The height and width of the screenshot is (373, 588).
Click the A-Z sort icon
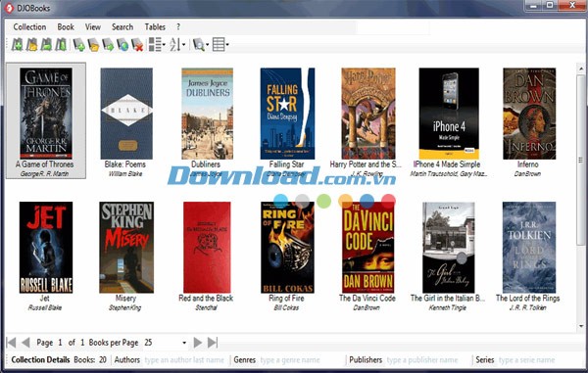[x=174, y=45]
